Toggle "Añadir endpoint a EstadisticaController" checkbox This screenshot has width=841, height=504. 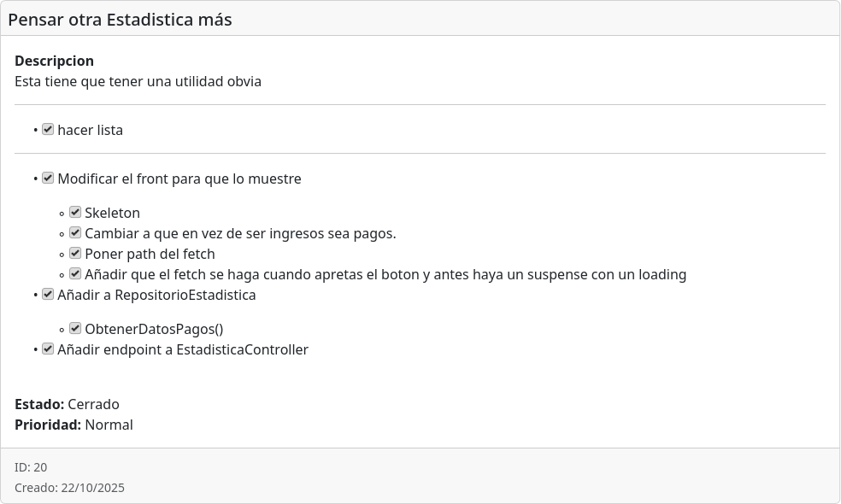(x=48, y=349)
